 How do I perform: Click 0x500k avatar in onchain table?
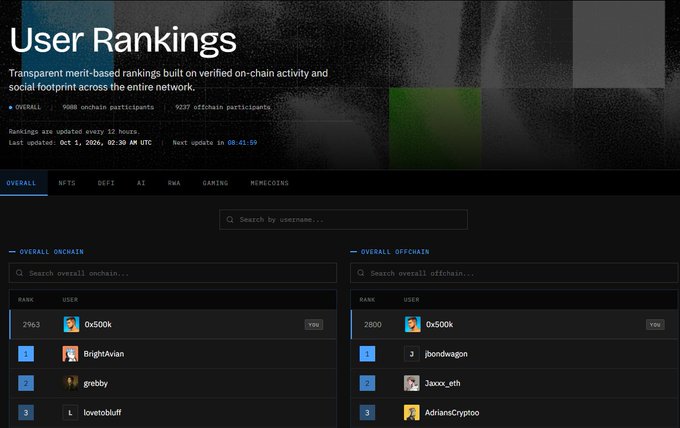(71, 324)
